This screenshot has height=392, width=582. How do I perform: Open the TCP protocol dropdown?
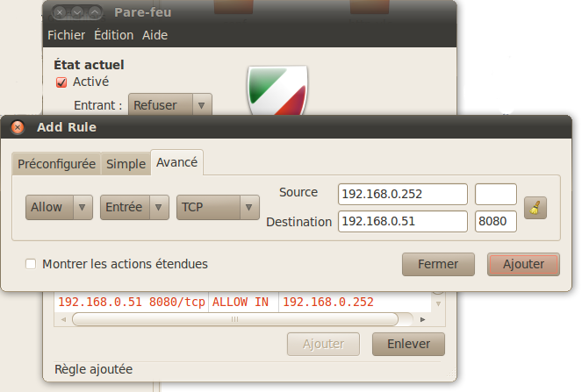(x=218, y=207)
